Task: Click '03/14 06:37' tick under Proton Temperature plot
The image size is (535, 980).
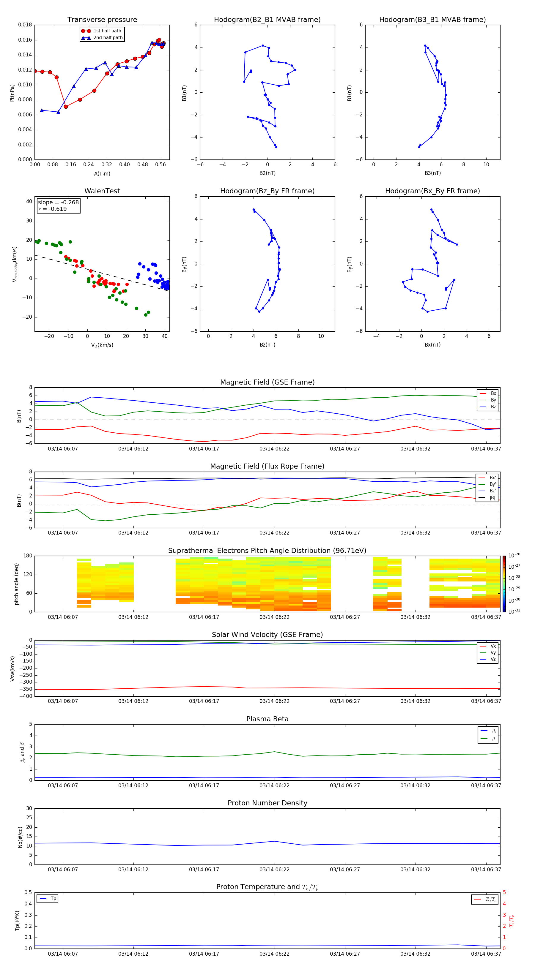Action: click(x=486, y=954)
